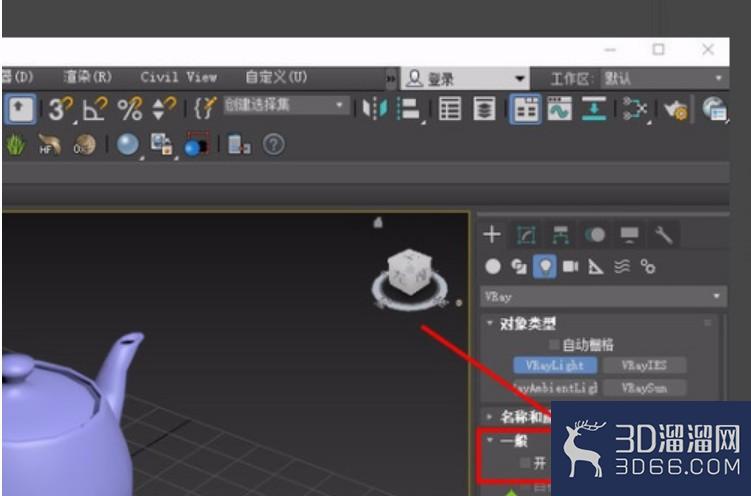The height and width of the screenshot is (496, 751).
Task: Select the Space Warps category icon
Action: click(622, 267)
